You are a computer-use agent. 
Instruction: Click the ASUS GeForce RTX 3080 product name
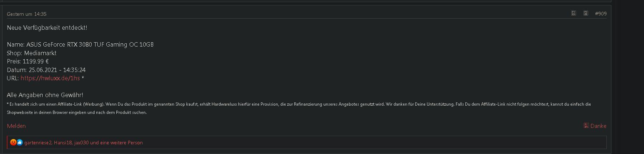pyautogui.click(x=89, y=44)
